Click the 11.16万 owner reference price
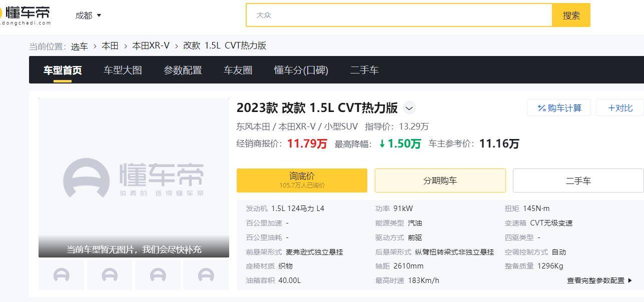The height and width of the screenshot is (302, 644). pyautogui.click(x=499, y=144)
